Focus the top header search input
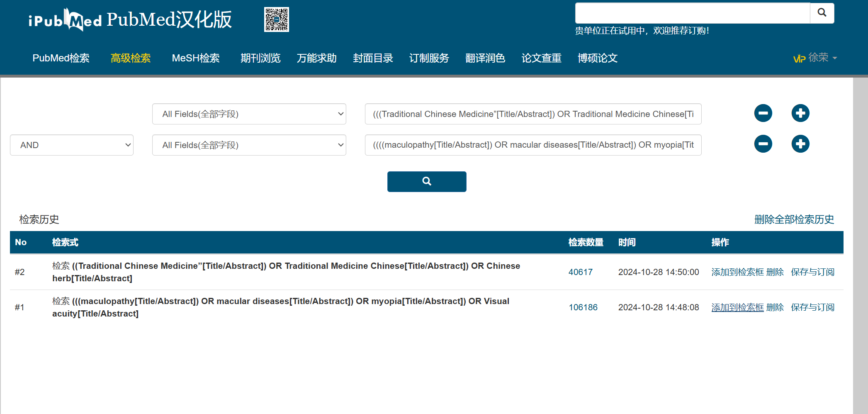 pos(693,13)
